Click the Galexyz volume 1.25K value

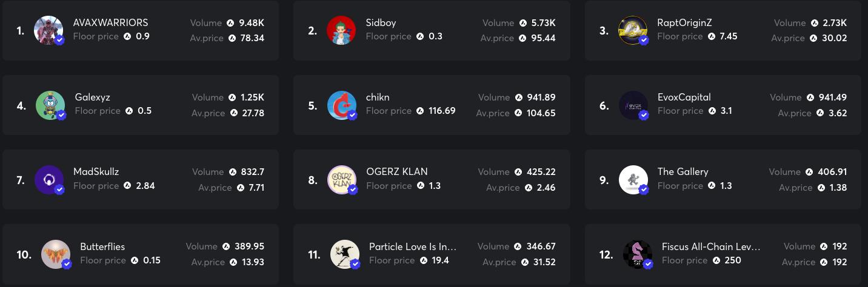click(x=252, y=97)
